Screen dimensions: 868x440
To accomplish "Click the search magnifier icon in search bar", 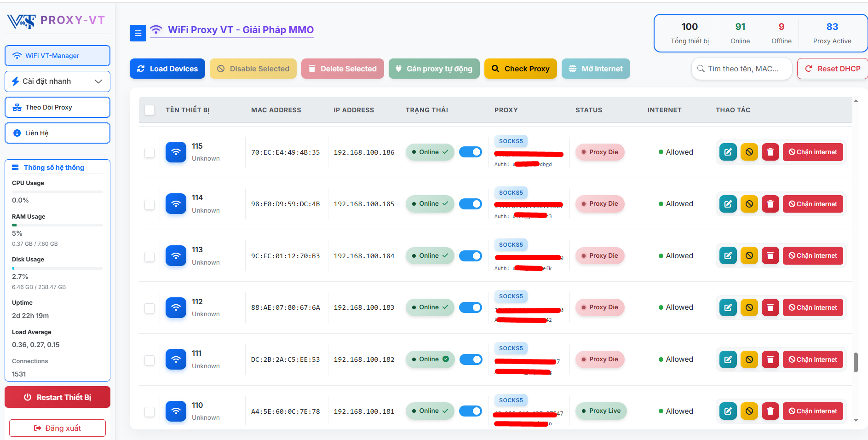I will [x=701, y=69].
